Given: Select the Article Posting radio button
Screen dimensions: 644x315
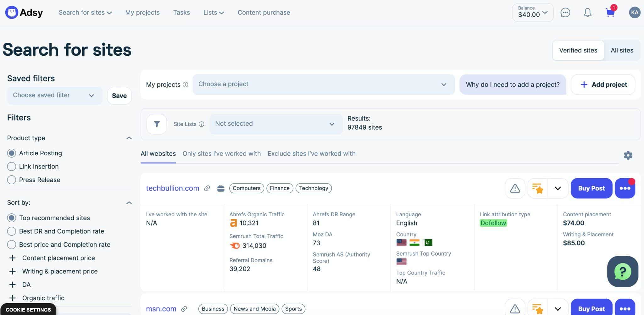Looking at the screenshot, I should (x=12, y=153).
